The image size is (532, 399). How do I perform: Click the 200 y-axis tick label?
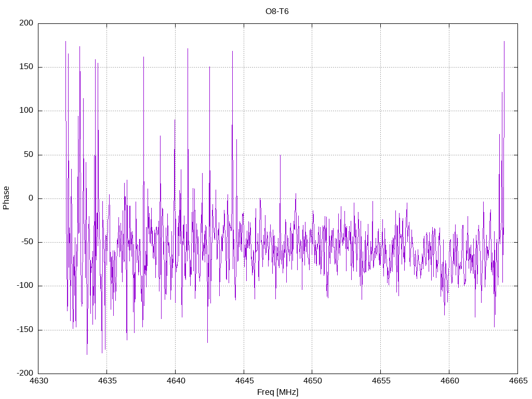26,23
